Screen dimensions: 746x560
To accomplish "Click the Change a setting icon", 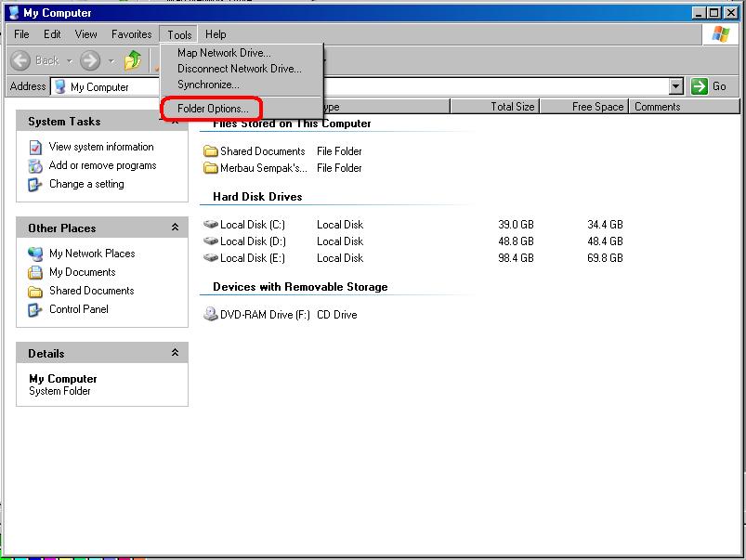I will click(34, 184).
